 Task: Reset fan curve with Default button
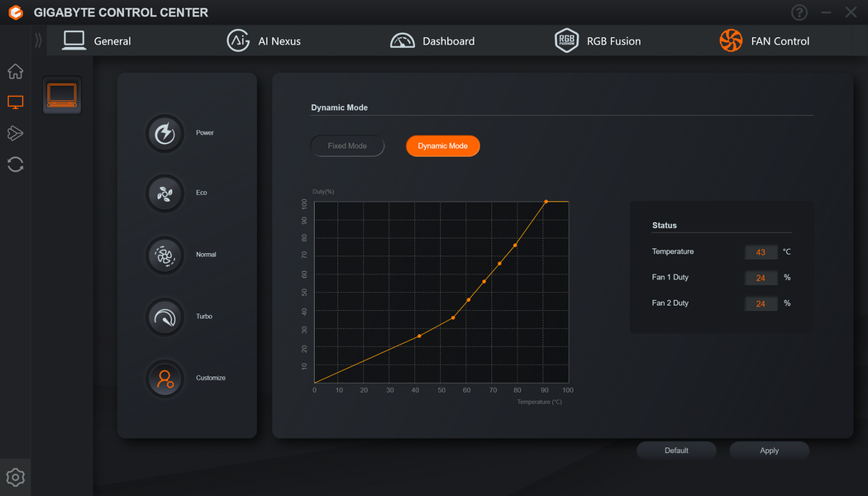[x=676, y=451]
